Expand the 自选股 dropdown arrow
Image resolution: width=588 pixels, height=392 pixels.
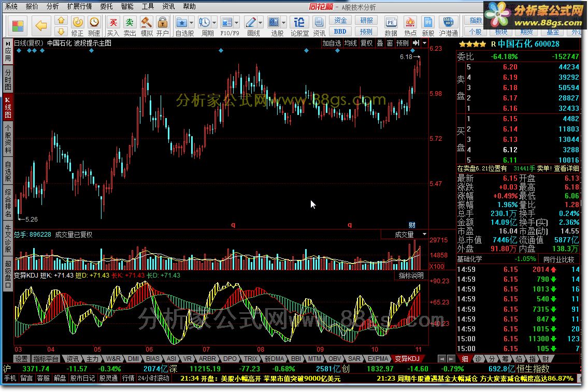pyautogui.click(x=191, y=23)
